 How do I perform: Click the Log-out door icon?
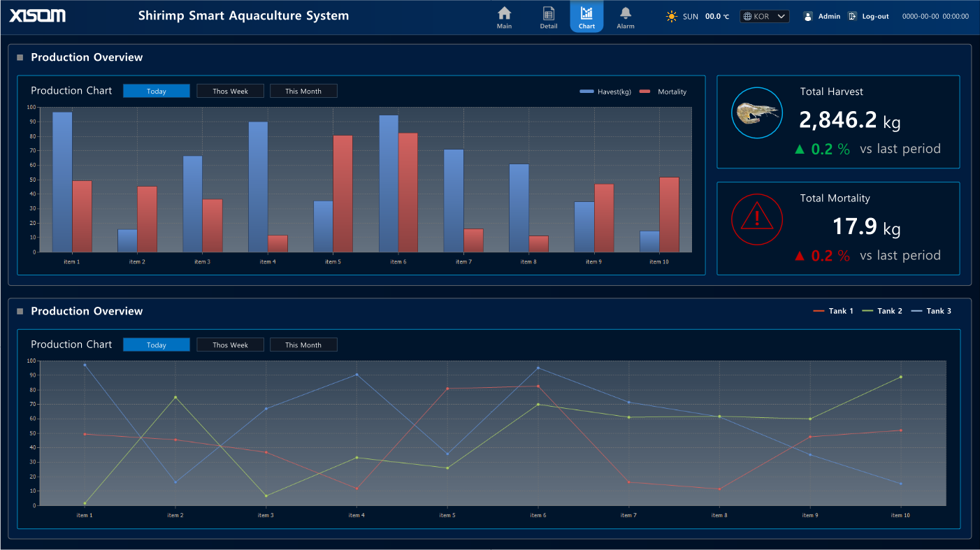[x=853, y=16]
